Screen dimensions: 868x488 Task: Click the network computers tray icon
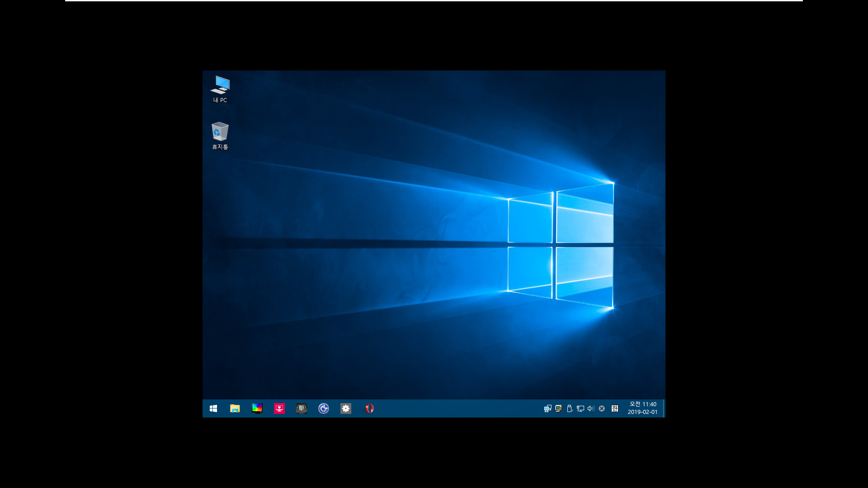pos(547,408)
